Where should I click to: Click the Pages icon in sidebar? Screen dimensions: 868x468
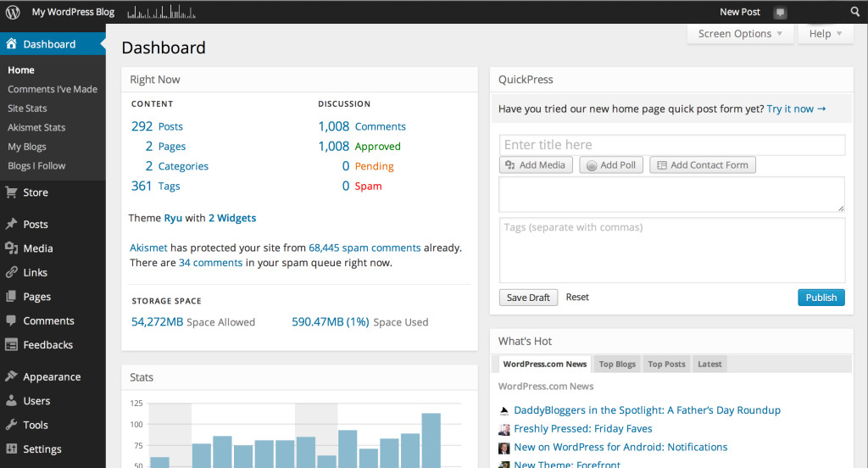[11, 296]
